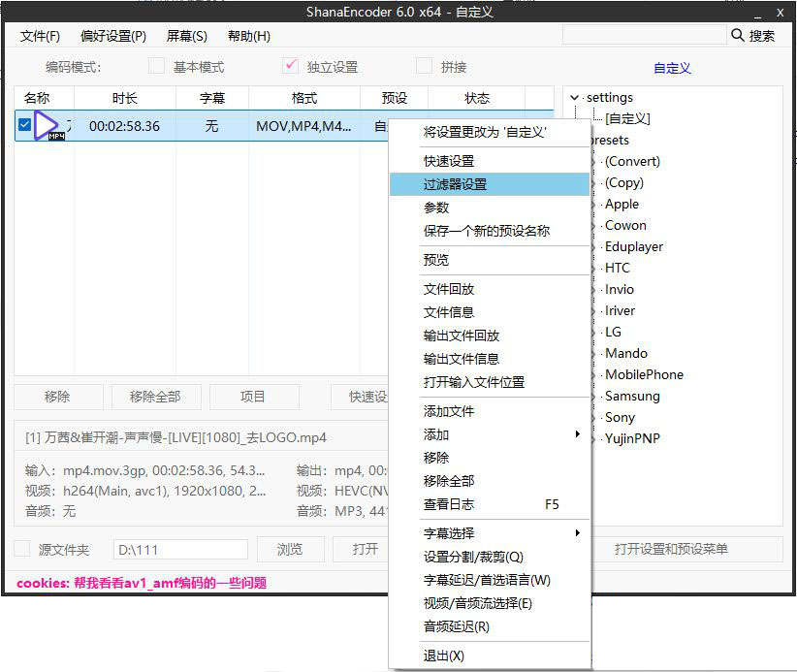Select HTC preset tree item
797x672 pixels.
pos(617,268)
